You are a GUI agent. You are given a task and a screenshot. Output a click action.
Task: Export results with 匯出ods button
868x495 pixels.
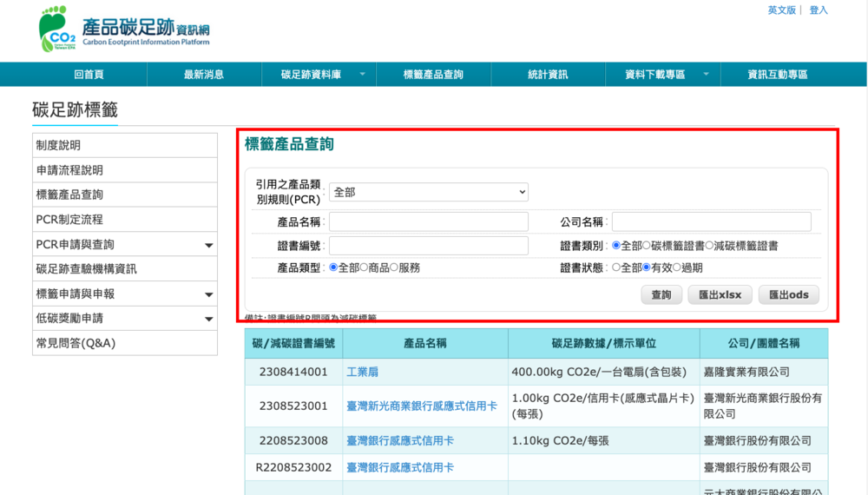(788, 295)
